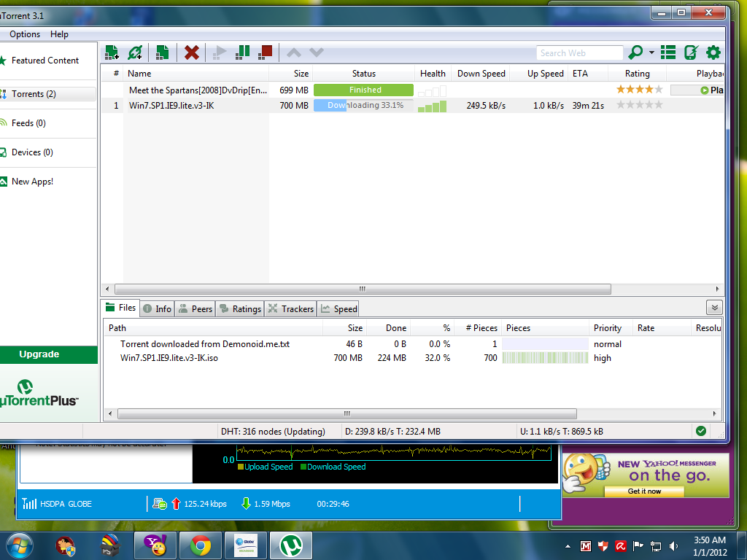Click the search magnifier icon
Screen dimensions: 747x560
point(635,52)
